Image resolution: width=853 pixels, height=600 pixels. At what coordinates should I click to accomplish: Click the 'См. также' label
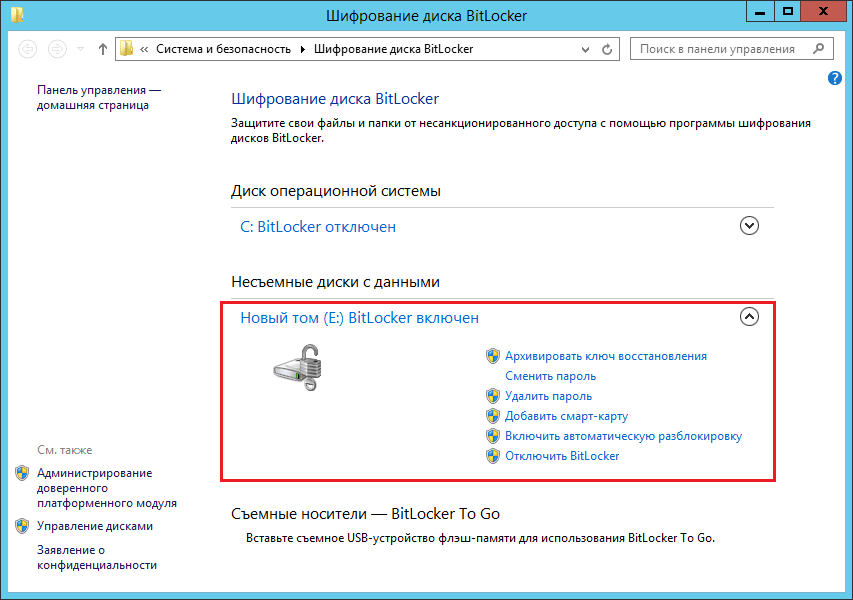tap(64, 450)
